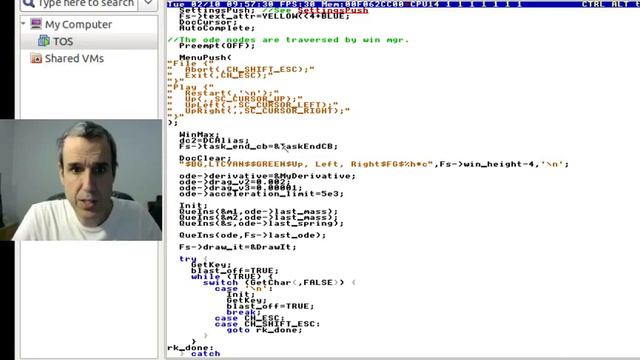Select My Computer in library tree

pos(78,24)
